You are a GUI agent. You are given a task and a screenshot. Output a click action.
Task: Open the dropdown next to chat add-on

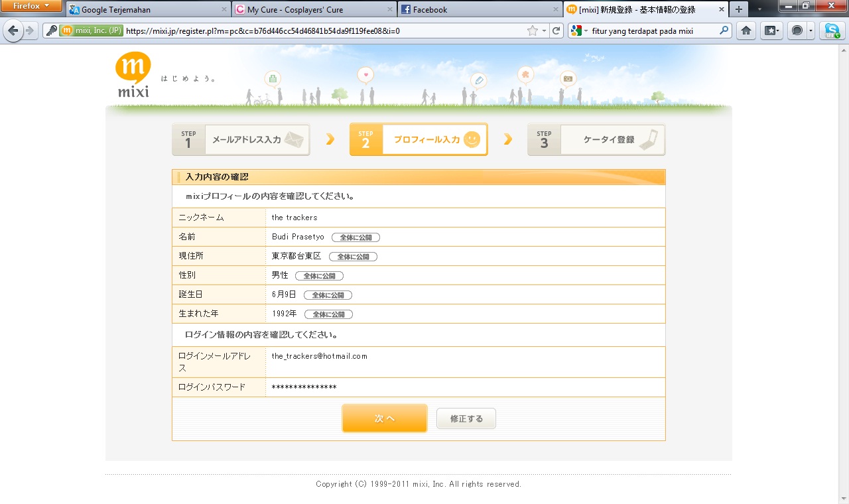point(811,31)
